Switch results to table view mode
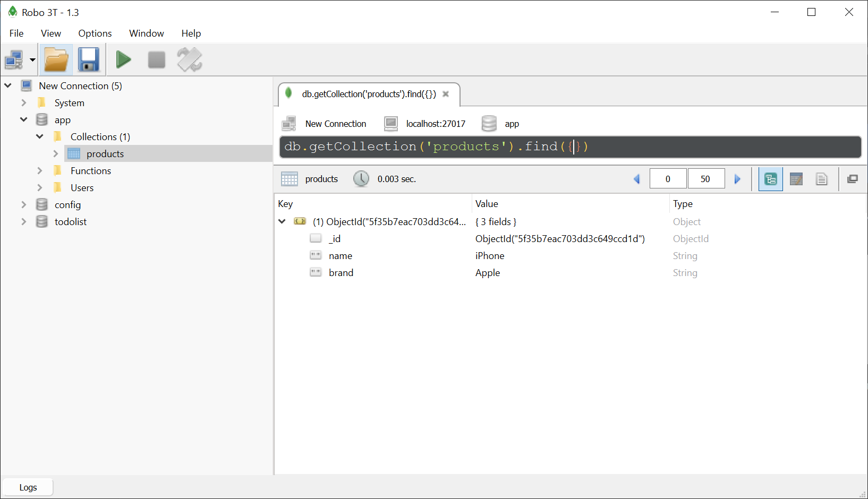 [x=796, y=179]
